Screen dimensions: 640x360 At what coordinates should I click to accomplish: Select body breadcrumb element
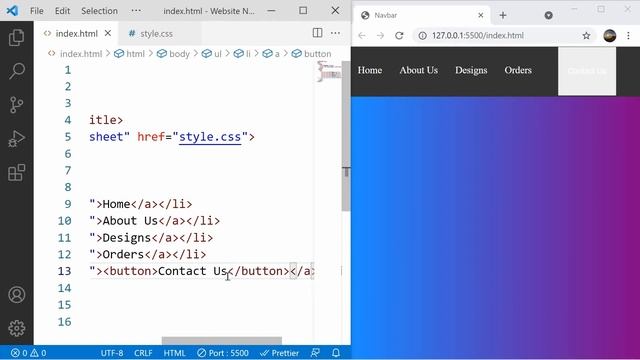[173, 54]
